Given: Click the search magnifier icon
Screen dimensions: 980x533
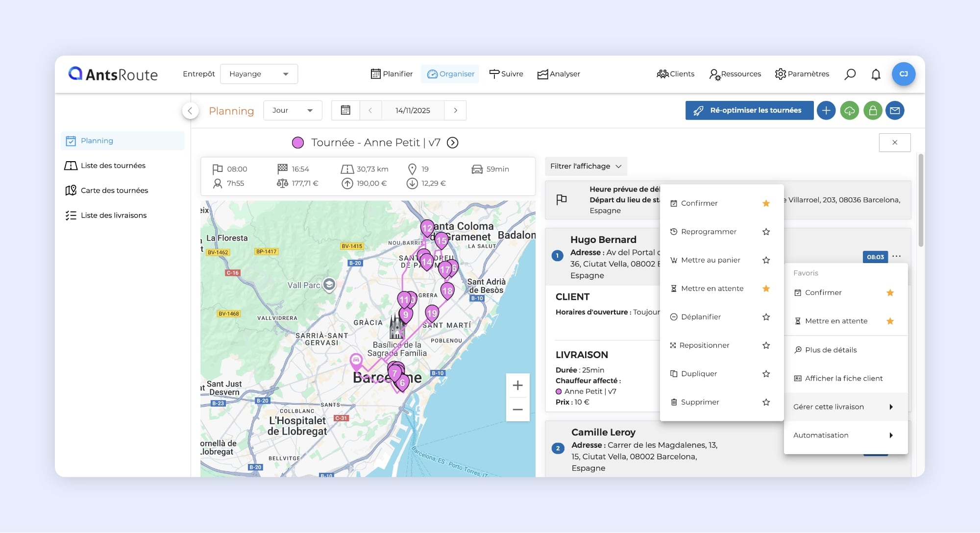Looking at the screenshot, I should [x=850, y=74].
